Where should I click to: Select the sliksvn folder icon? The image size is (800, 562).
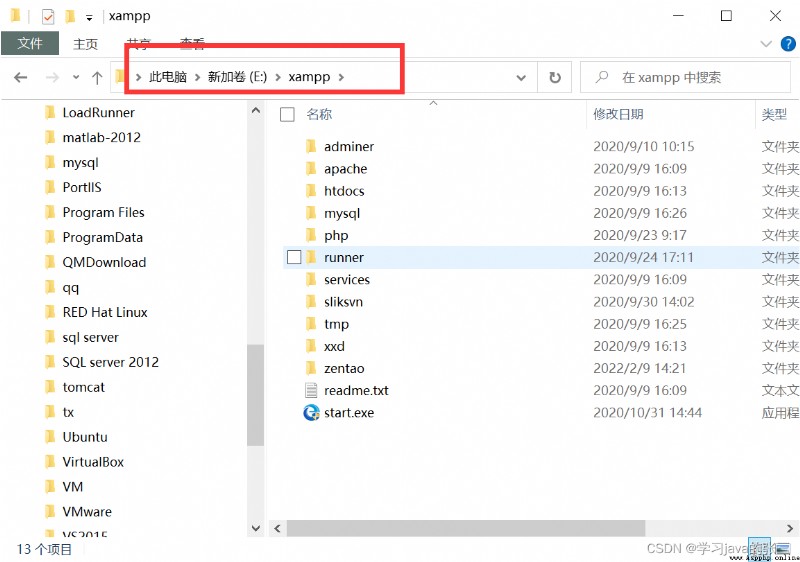click(x=311, y=302)
